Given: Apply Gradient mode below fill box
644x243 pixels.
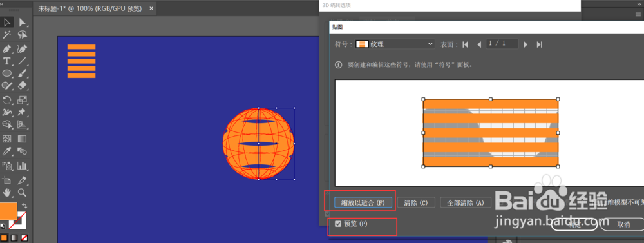Looking at the screenshot, I should 14,238.
